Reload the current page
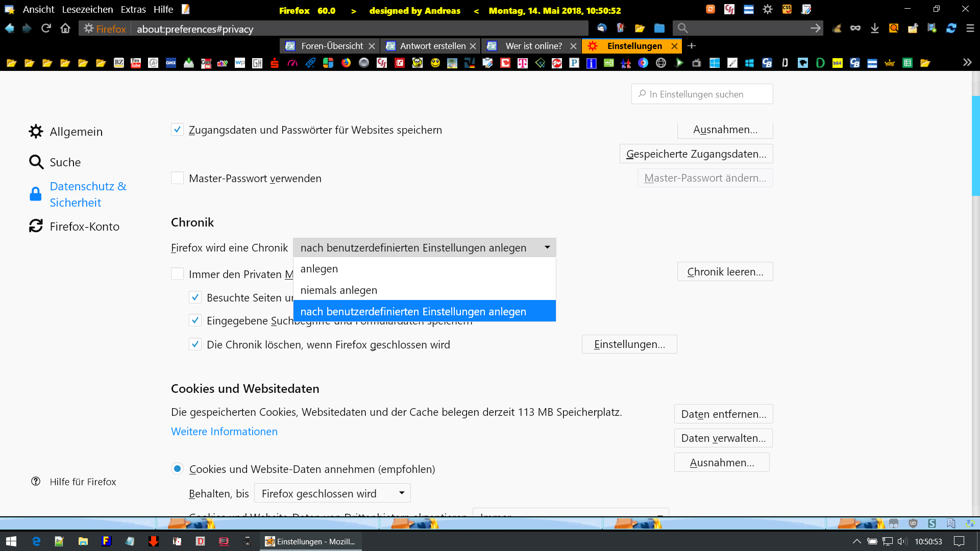 tap(46, 29)
